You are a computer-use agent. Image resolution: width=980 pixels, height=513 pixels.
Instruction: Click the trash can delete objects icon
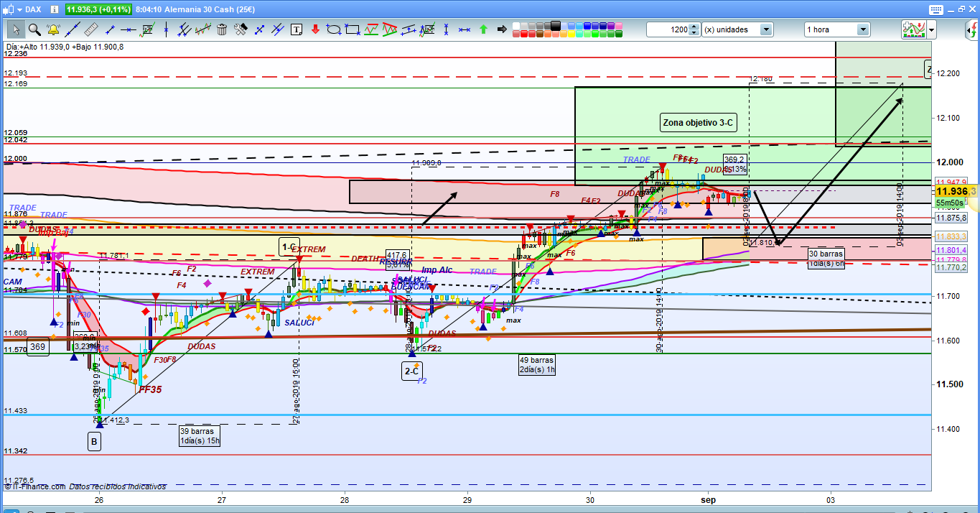pyautogui.click(x=222, y=29)
